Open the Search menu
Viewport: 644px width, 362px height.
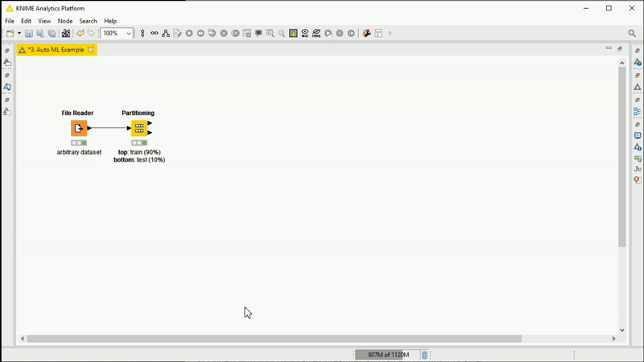tap(88, 21)
